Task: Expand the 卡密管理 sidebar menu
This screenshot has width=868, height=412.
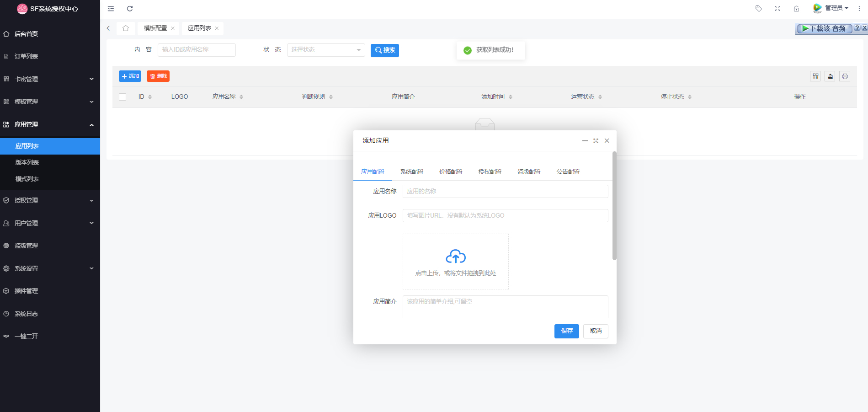Action: (x=50, y=79)
